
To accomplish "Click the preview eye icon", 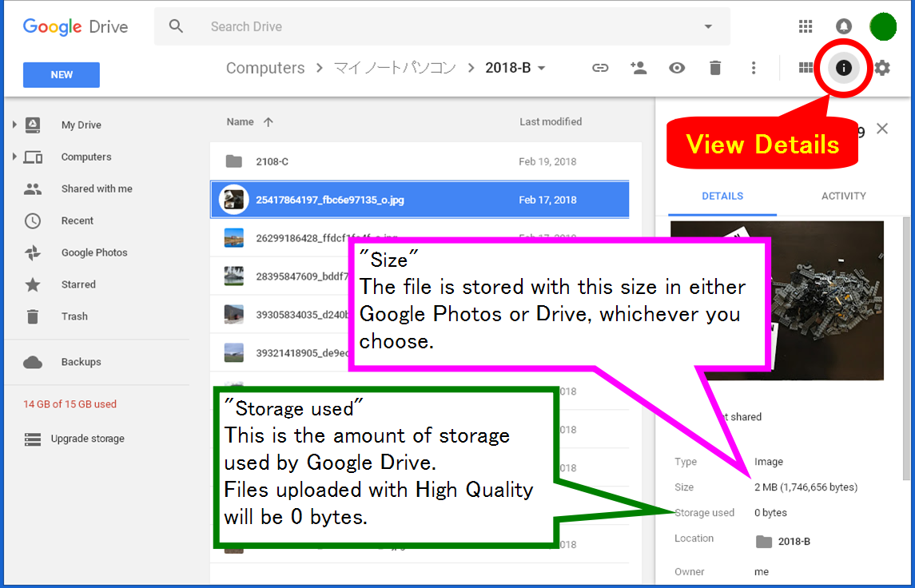I will click(x=677, y=68).
